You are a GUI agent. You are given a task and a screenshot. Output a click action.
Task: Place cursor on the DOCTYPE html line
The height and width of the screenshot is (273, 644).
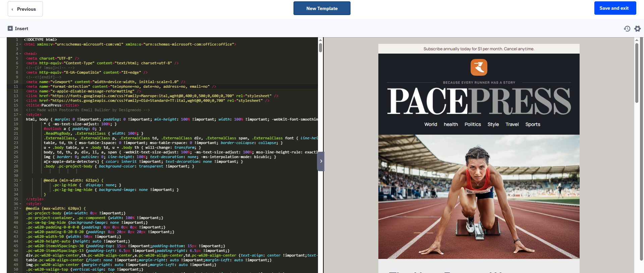pyautogui.click(x=40, y=40)
